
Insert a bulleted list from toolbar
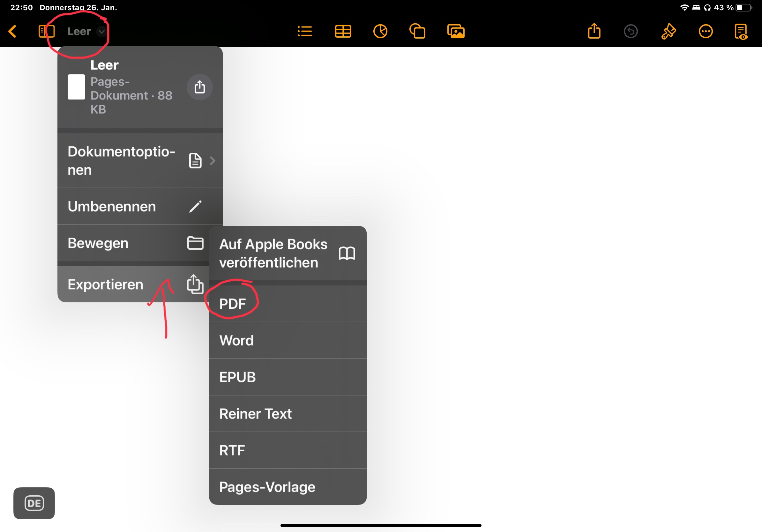click(305, 32)
